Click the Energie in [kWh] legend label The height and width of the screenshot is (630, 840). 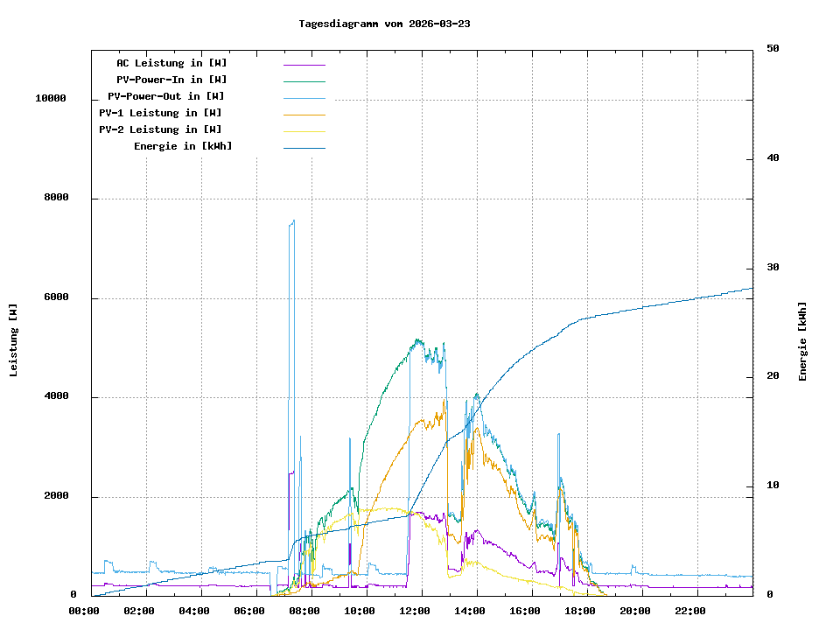[x=183, y=146]
